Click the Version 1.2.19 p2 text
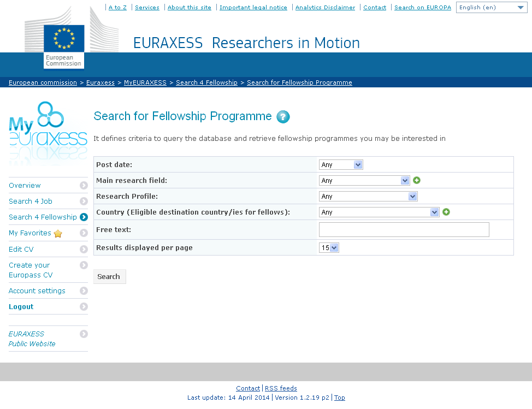 [302, 398]
